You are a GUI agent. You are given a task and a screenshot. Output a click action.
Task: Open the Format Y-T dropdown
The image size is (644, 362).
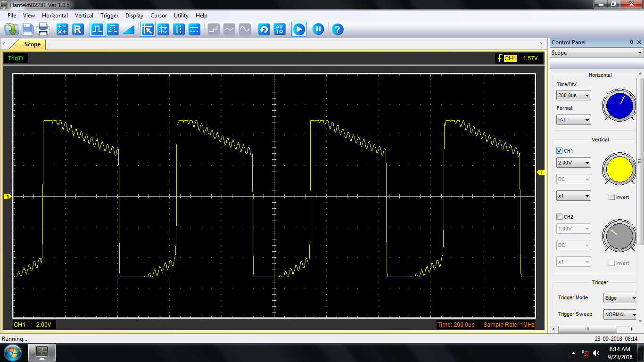pyautogui.click(x=574, y=120)
